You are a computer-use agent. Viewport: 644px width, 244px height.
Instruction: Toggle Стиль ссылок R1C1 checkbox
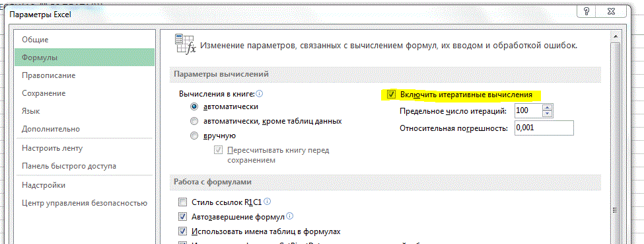click(182, 202)
